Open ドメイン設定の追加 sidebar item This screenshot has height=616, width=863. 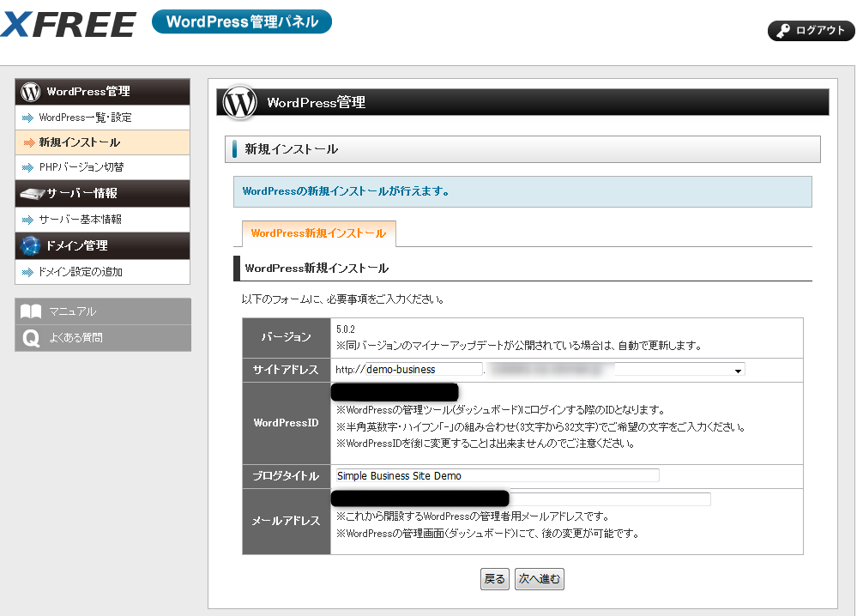102,271
